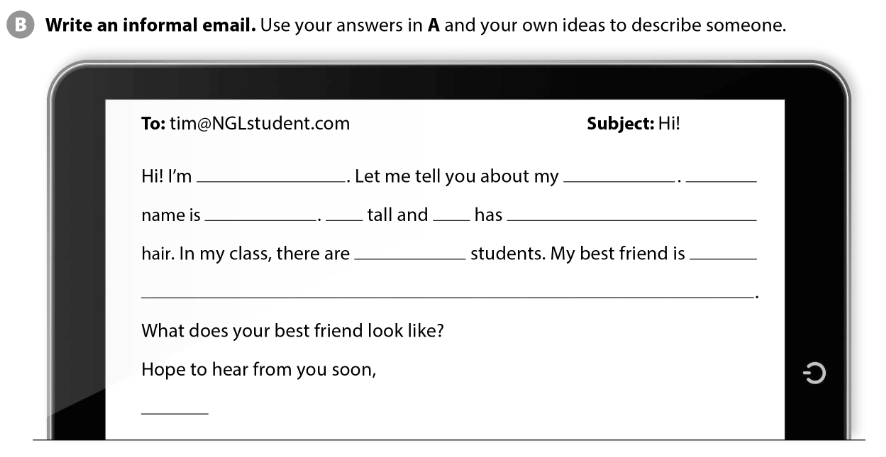Click the circled B exercise icon
886x457 pixels.
(x=22, y=23)
